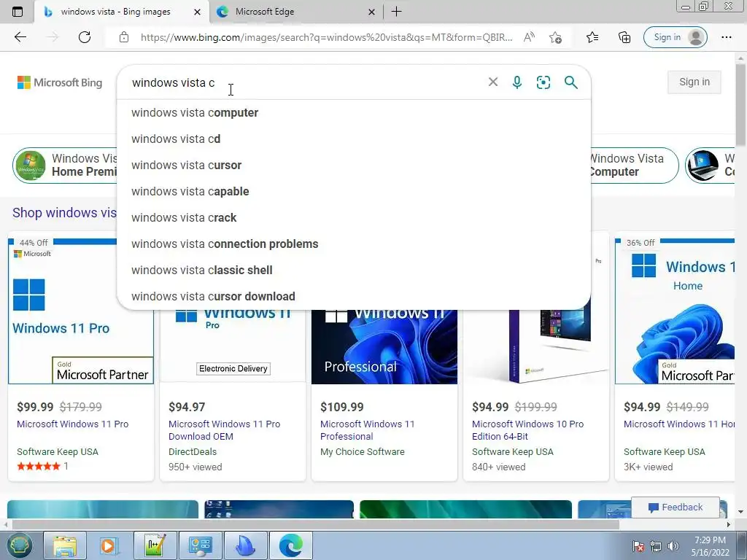The width and height of the screenshot is (747, 560).
Task: Add this page to favorites star icon
Action: [555, 37]
